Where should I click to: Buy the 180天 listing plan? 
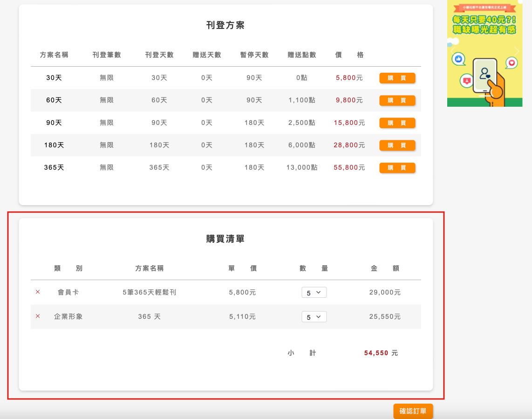[397, 145]
